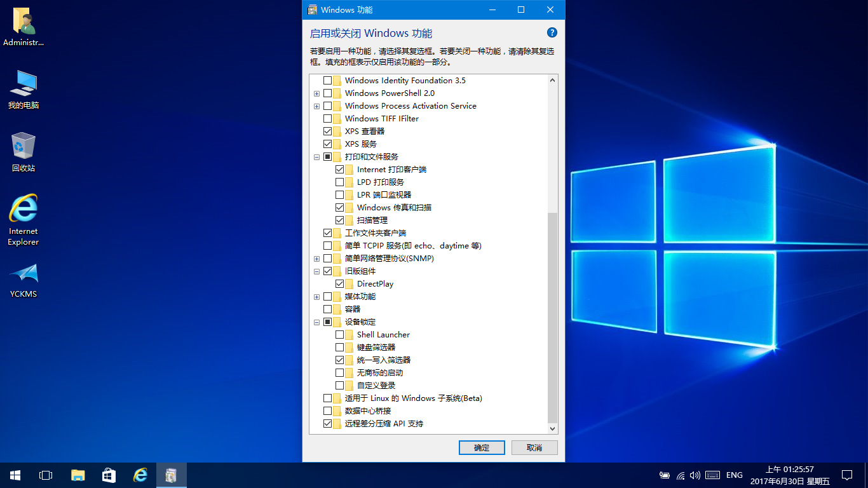Click the 取消 button
Viewport: 868px width, 488px height.
coord(534,447)
